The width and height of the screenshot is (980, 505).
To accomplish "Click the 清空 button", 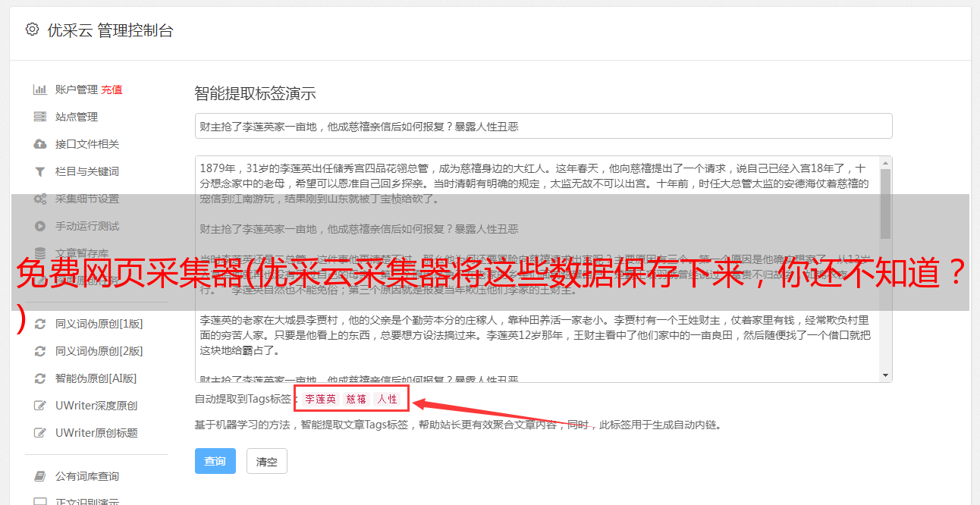I will [267, 461].
